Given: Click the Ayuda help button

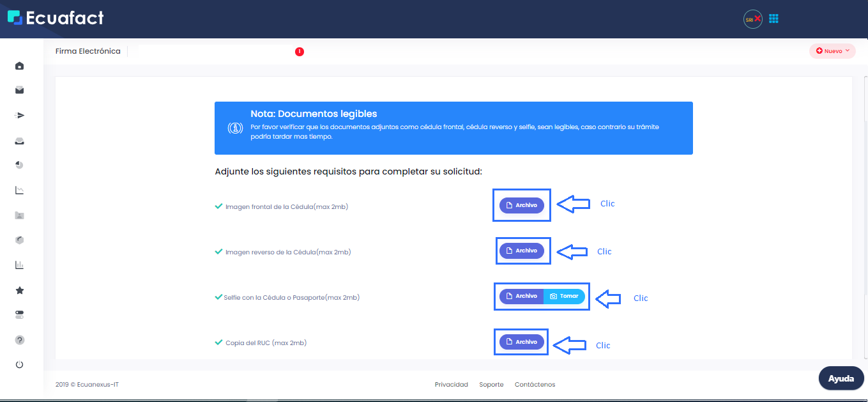Looking at the screenshot, I should pyautogui.click(x=841, y=378).
